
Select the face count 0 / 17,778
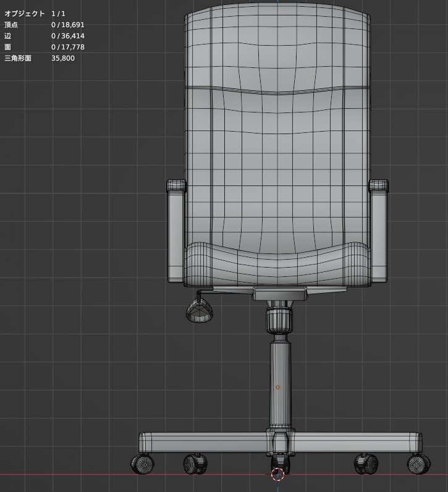point(68,47)
